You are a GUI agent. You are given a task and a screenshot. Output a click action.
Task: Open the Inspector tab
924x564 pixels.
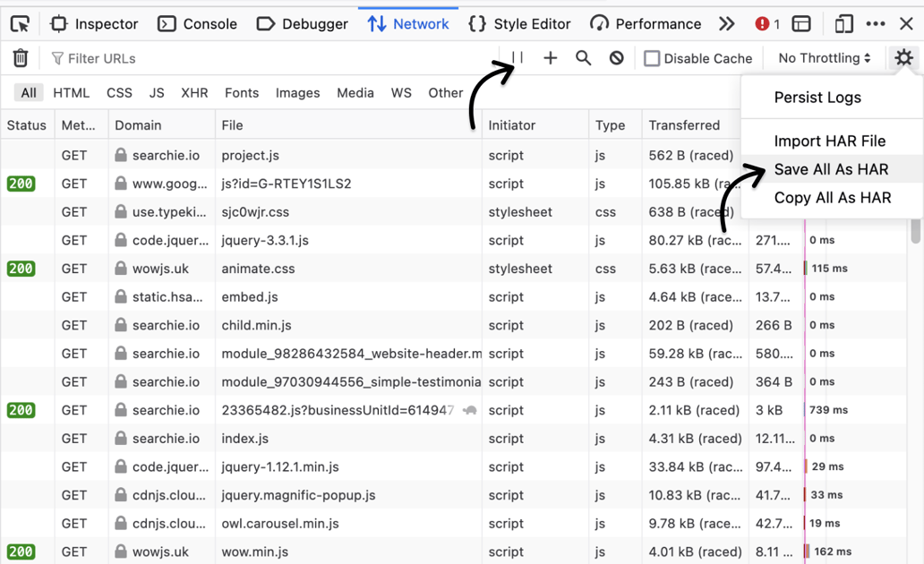94,24
